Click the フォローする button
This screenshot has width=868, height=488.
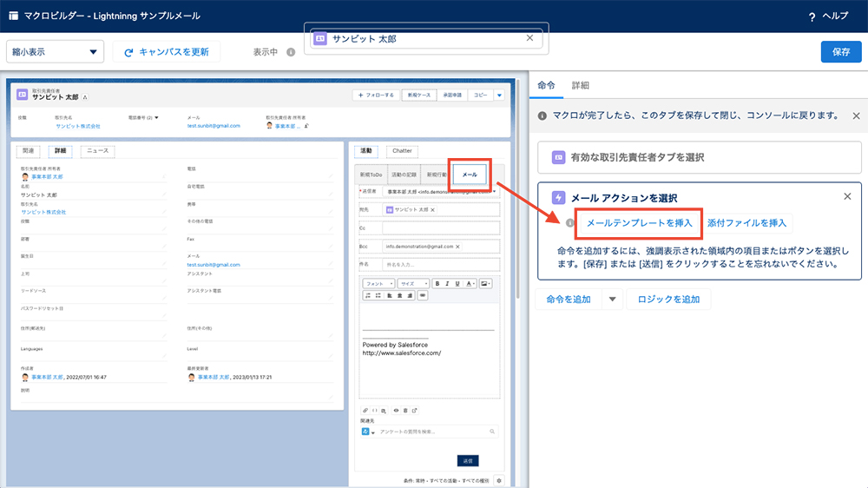[x=377, y=96]
